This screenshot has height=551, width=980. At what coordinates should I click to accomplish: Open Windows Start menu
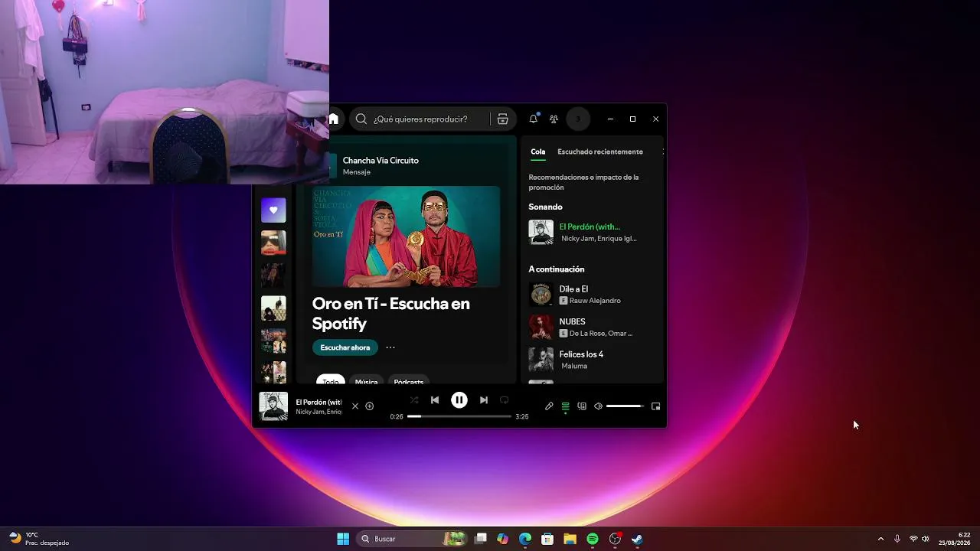[x=343, y=539]
